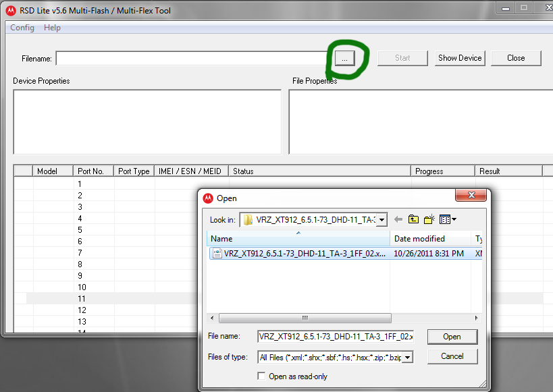The height and width of the screenshot is (392, 553).
Task: Click the Close button in RSD Lite
Action: pos(516,58)
